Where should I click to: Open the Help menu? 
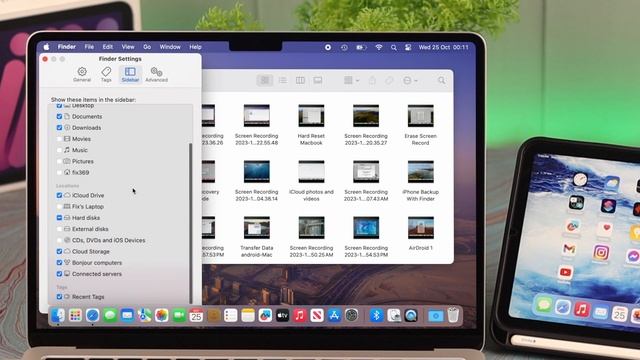pos(195,47)
